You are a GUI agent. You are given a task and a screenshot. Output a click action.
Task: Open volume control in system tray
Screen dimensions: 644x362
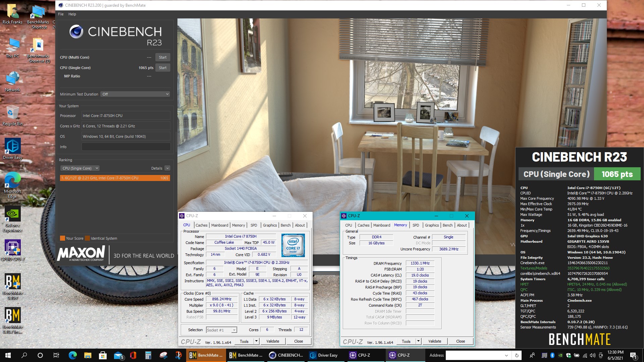coord(593,355)
